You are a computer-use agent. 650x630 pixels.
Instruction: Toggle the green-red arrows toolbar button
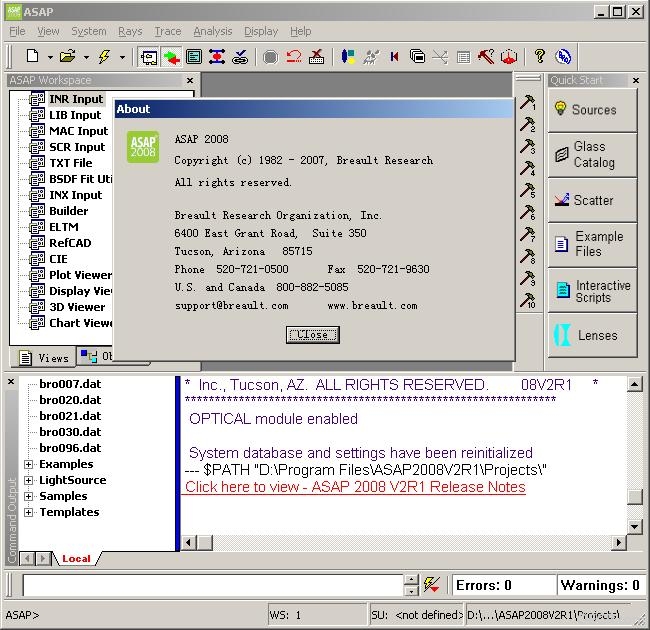171,56
